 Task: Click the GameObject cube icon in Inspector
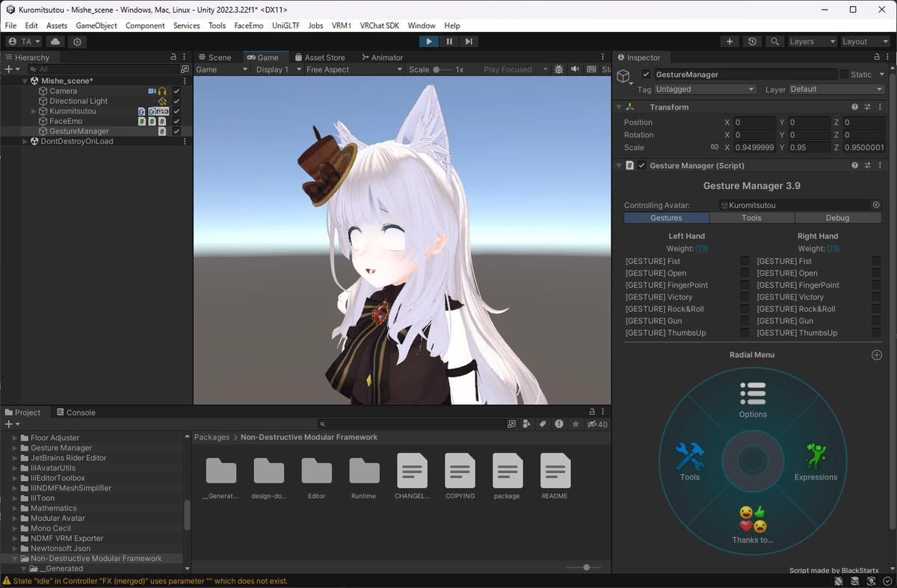pyautogui.click(x=624, y=76)
